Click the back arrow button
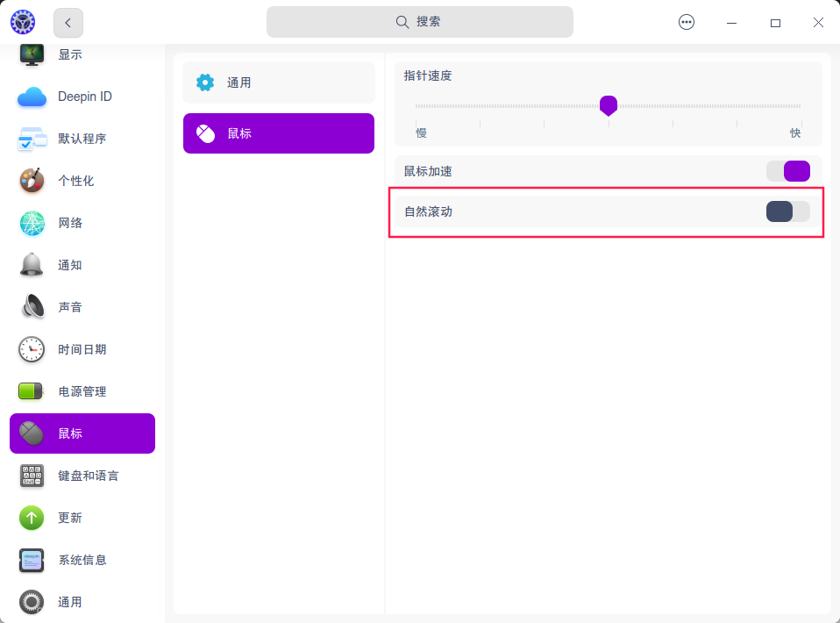This screenshot has width=840, height=623. point(68,23)
